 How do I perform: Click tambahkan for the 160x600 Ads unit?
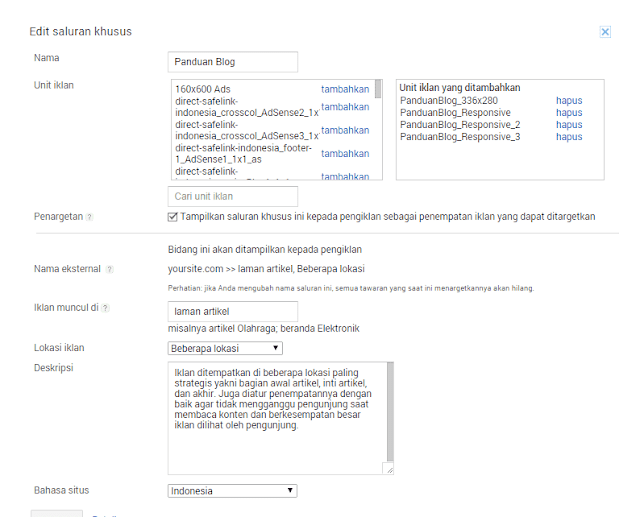click(x=345, y=89)
